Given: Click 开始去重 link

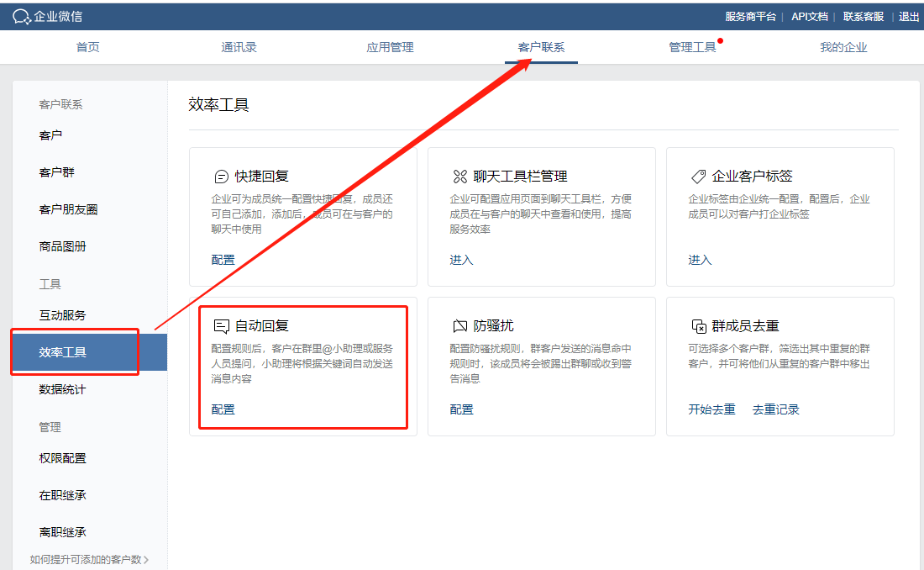Looking at the screenshot, I should 711,409.
